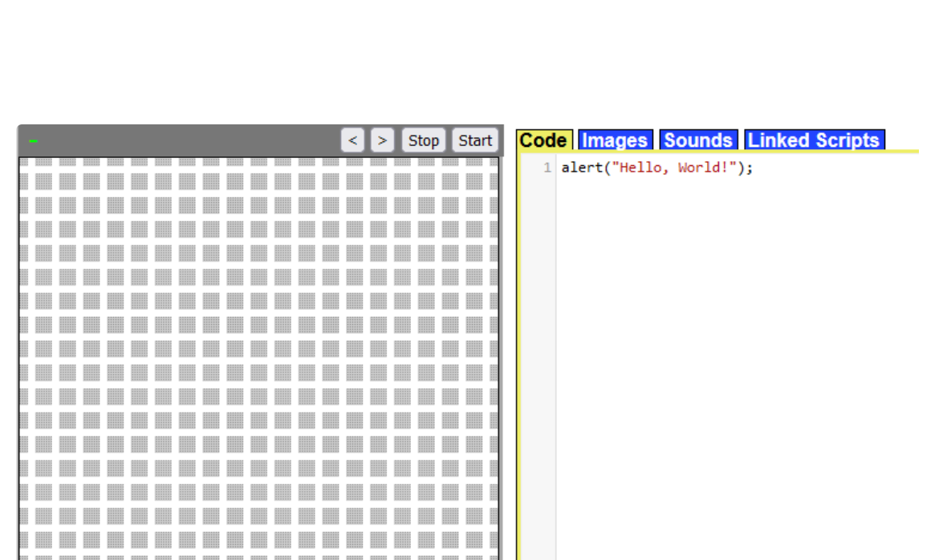Click inside the checkered preview canvas
947x560 pixels.
point(259,359)
